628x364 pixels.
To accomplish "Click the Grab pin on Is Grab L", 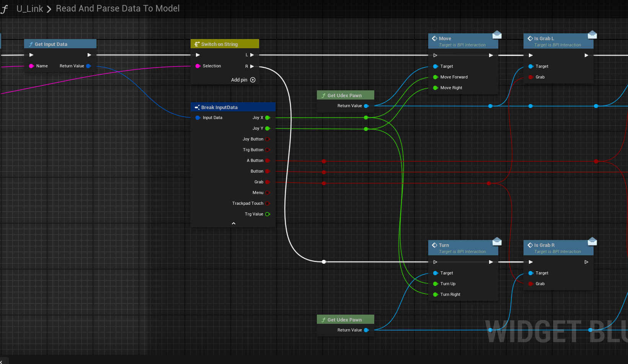I will 531,77.
